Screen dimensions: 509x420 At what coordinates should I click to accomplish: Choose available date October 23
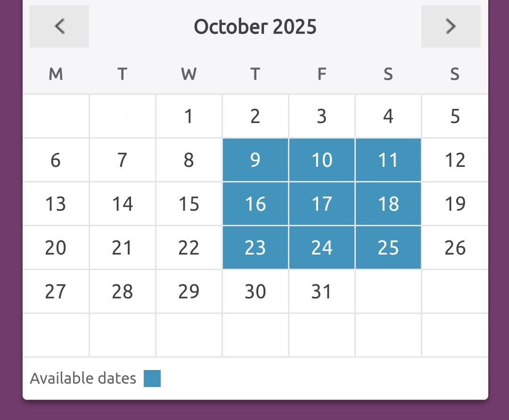click(x=255, y=247)
